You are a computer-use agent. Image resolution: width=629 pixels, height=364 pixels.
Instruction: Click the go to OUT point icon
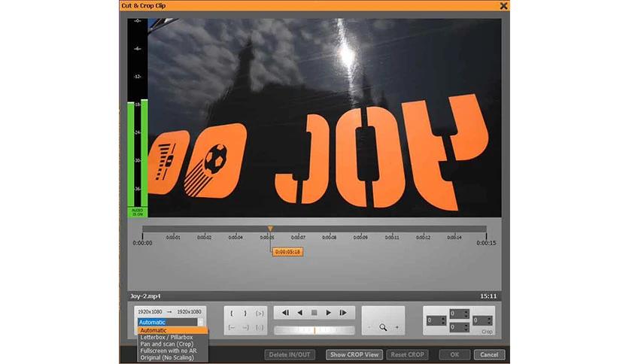[x=245, y=327]
